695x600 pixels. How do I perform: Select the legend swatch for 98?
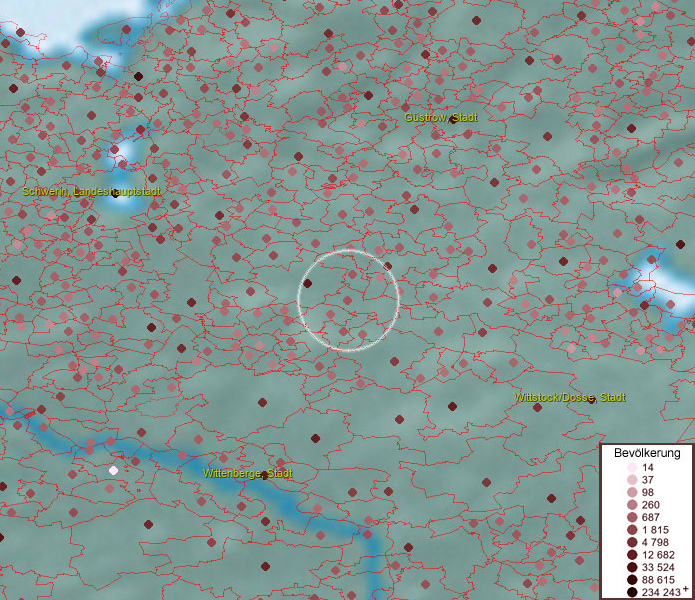(x=632, y=493)
